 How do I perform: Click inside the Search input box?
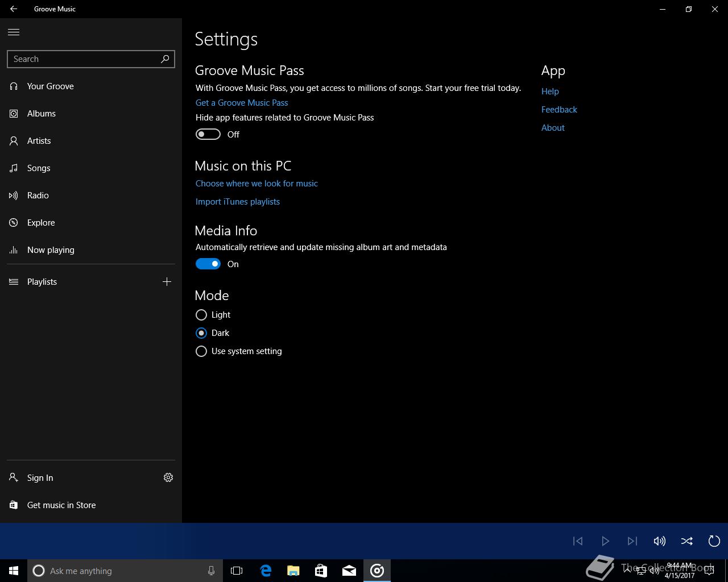coord(82,59)
